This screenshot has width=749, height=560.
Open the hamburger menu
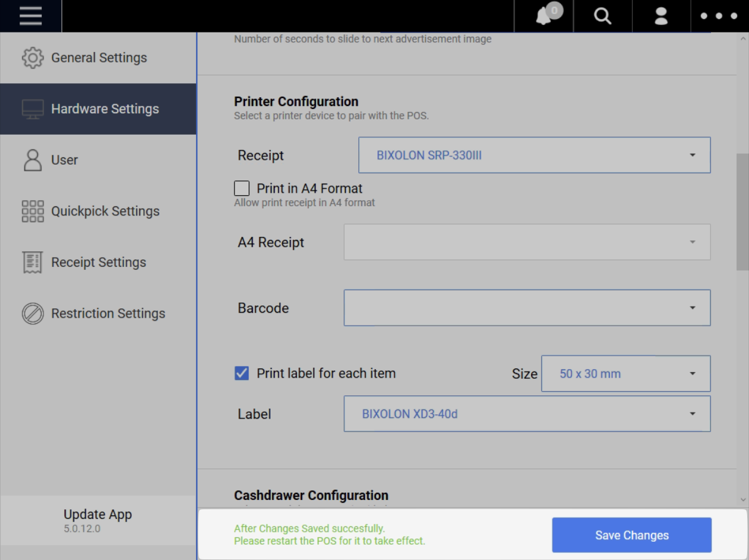30,16
